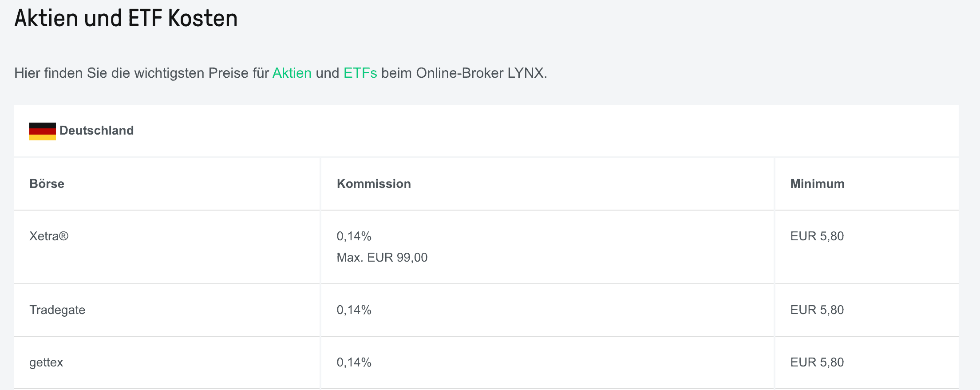Select the Tradegate exchange cell
Screen dimensions: 980x390
tap(57, 310)
